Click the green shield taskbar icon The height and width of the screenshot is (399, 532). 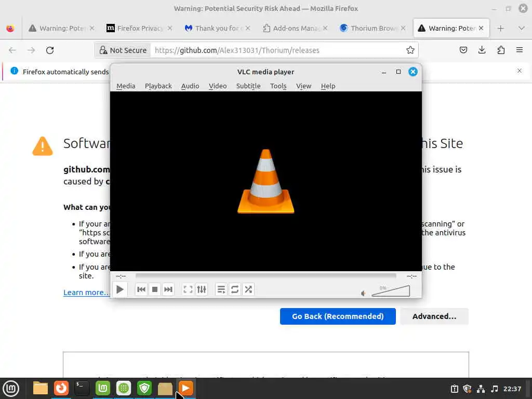pos(144,389)
